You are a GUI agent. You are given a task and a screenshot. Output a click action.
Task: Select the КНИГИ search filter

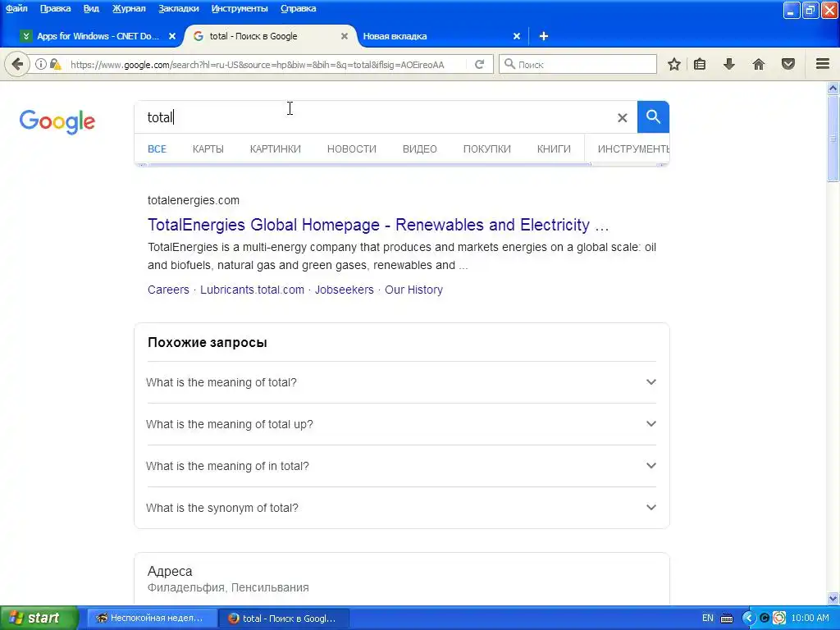[x=554, y=149]
